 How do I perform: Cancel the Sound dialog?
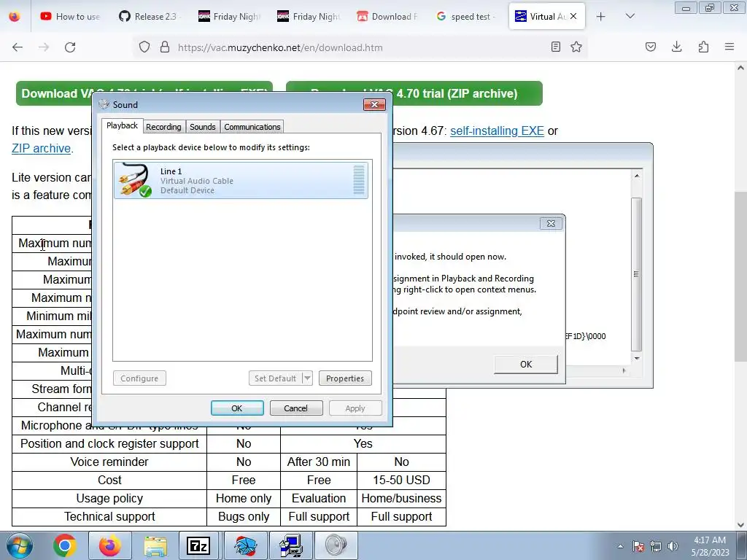[x=296, y=408]
